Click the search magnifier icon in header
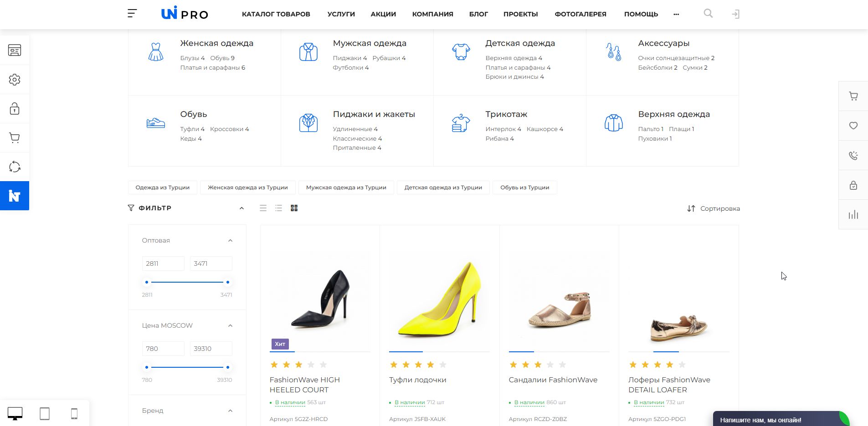 coord(708,14)
